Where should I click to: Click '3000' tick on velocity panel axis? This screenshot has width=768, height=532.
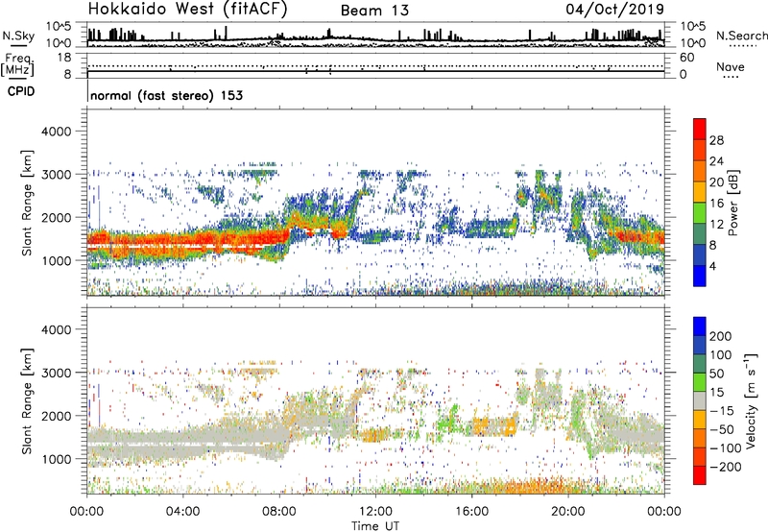click(x=56, y=373)
